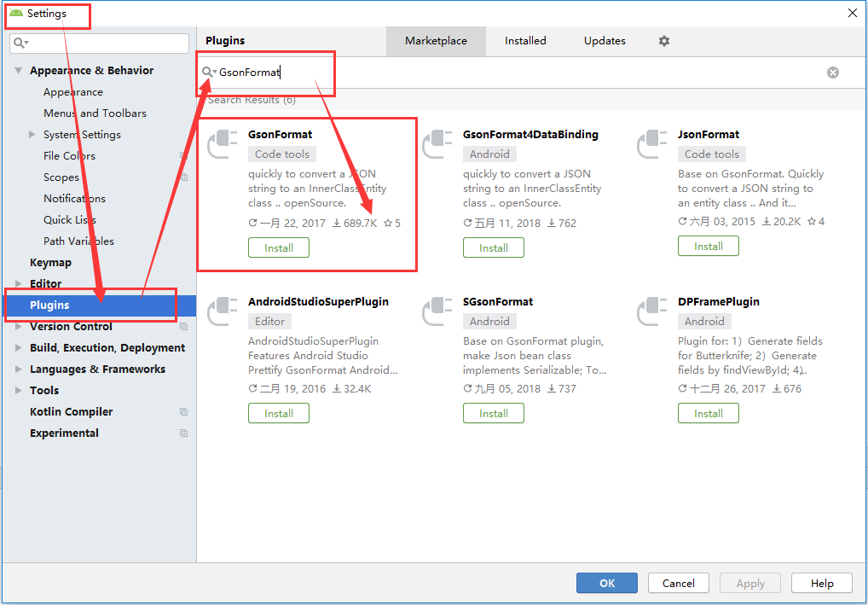
Task: Open Kotlin Compiler settings page
Action: pyautogui.click(x=71, y=412)
